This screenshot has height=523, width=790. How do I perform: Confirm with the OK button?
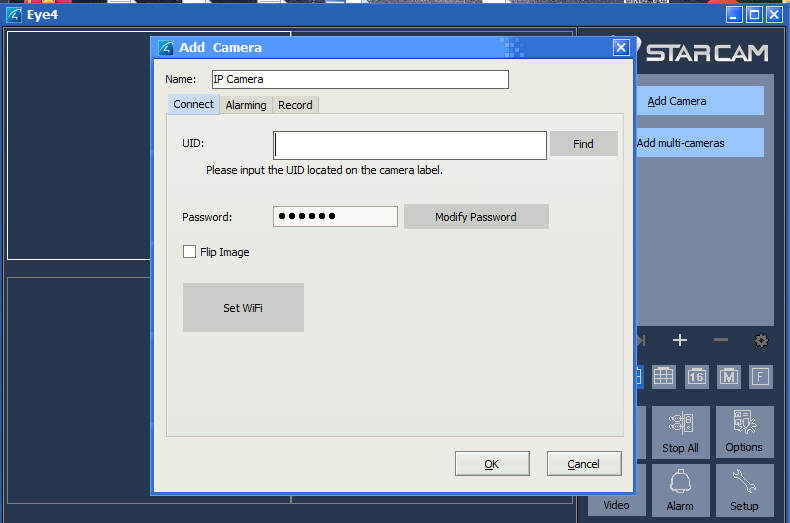coord(492,464)
